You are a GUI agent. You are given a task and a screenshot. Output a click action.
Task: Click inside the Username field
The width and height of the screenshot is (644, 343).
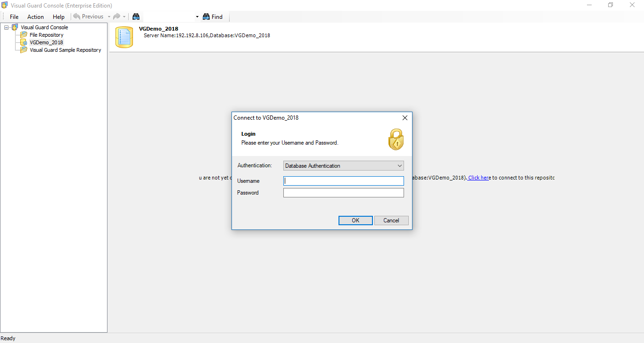(343, 180)
